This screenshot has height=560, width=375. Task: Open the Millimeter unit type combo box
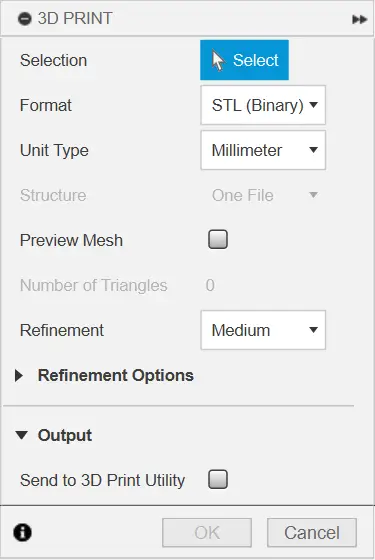coord(263,150)
